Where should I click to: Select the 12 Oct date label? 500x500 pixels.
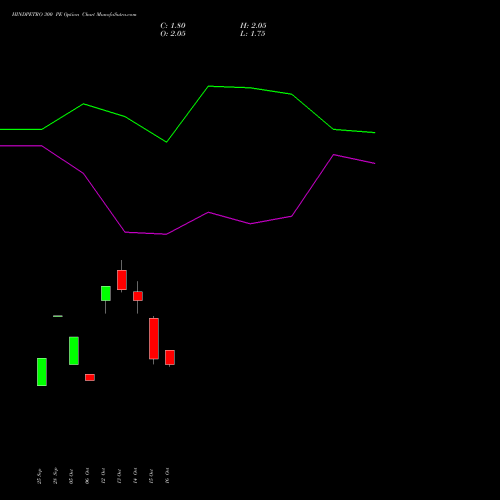103,476
